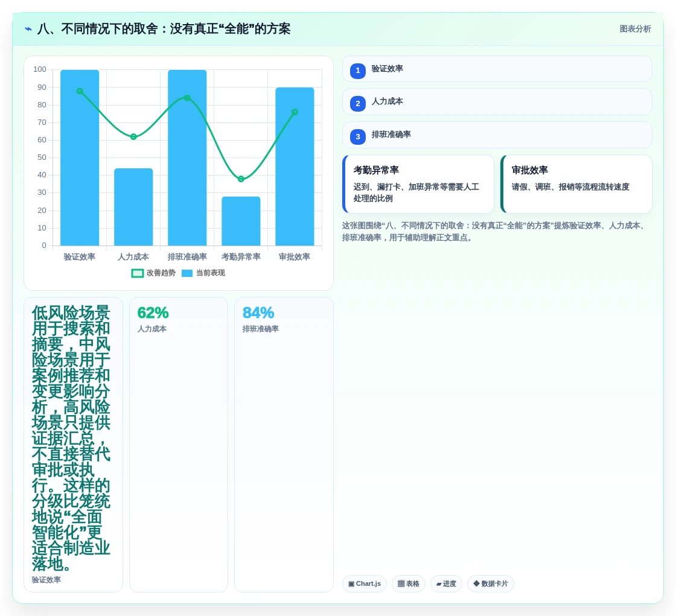Viewport: 676px width, 616px height.
Task: Click the trend line point above 人力成本
Action: [x=133, y=136]
